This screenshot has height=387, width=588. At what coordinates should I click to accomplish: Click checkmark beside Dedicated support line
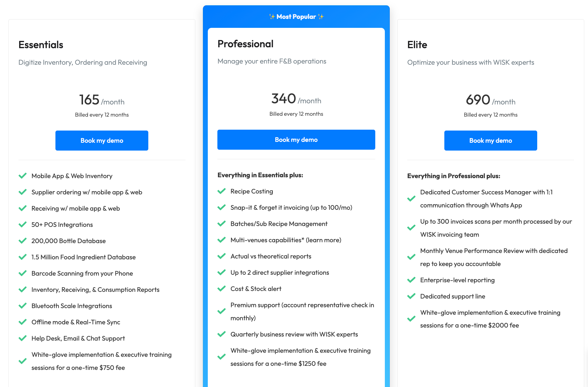[411, 296]
